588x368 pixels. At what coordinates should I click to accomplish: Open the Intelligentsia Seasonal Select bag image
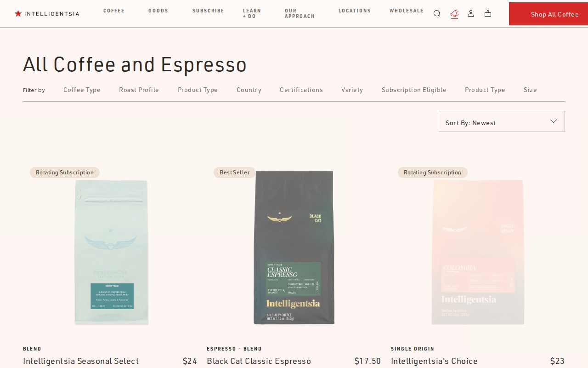click(111, 253)
